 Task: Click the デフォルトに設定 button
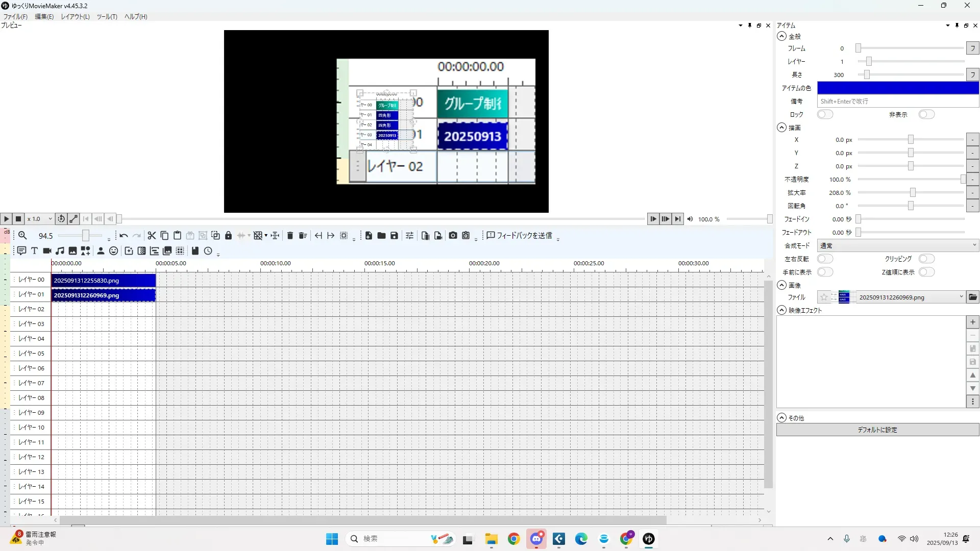[877, 430]
